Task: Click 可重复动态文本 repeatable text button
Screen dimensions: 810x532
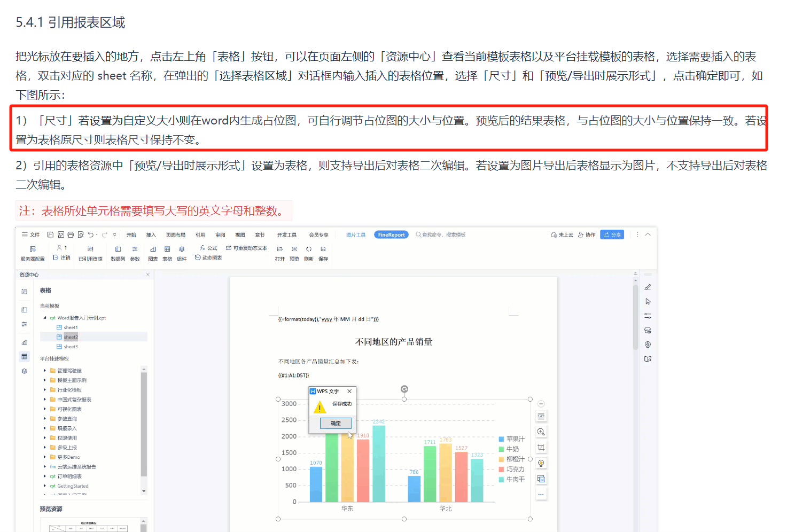Action: click(x=246, y=248)
